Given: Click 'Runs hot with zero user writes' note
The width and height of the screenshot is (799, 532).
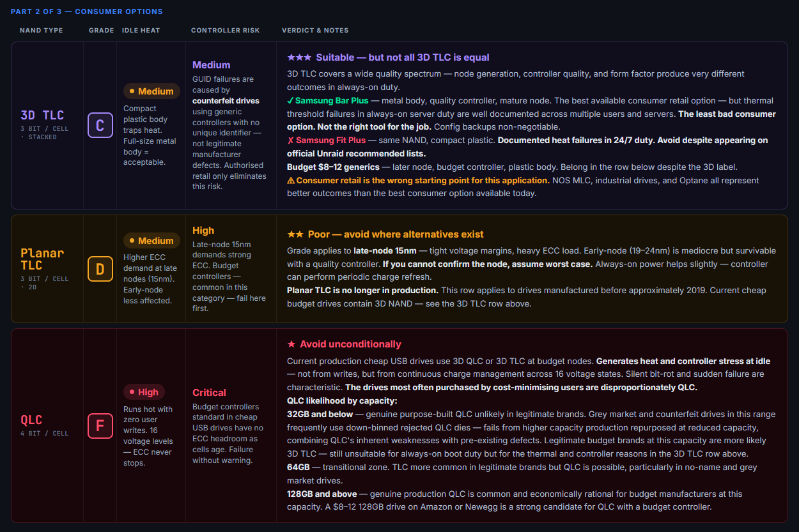Looking at the screenshot, I should coord(149,436).
